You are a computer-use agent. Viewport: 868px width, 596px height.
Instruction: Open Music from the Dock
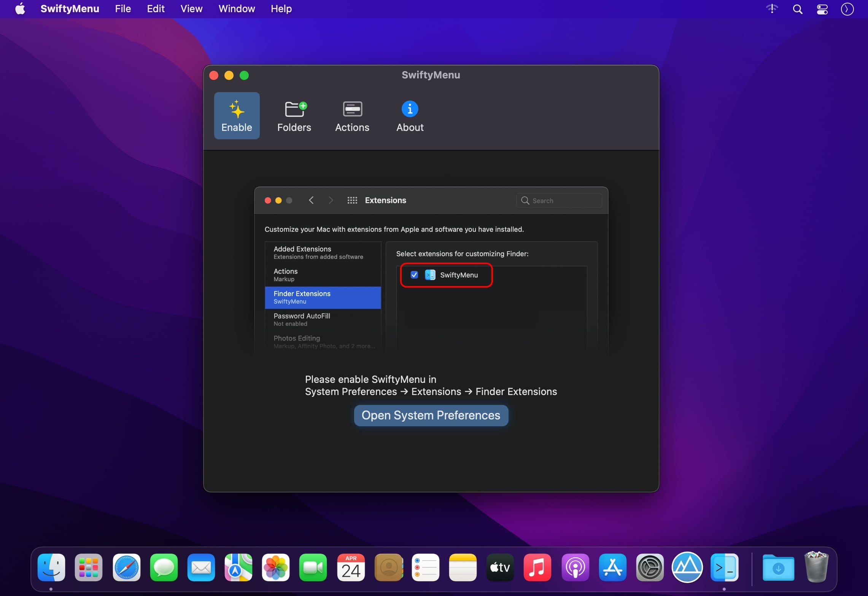coord(537,567)
